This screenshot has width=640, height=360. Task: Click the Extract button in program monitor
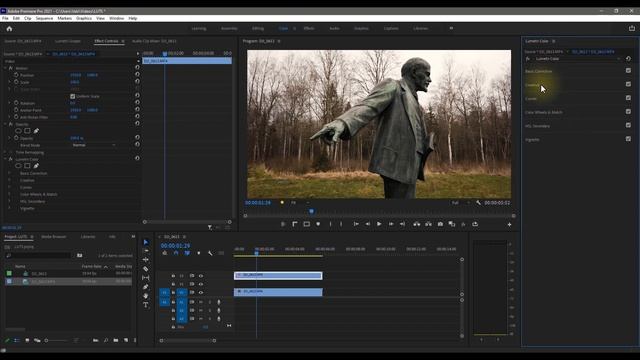tap(428, 224)
